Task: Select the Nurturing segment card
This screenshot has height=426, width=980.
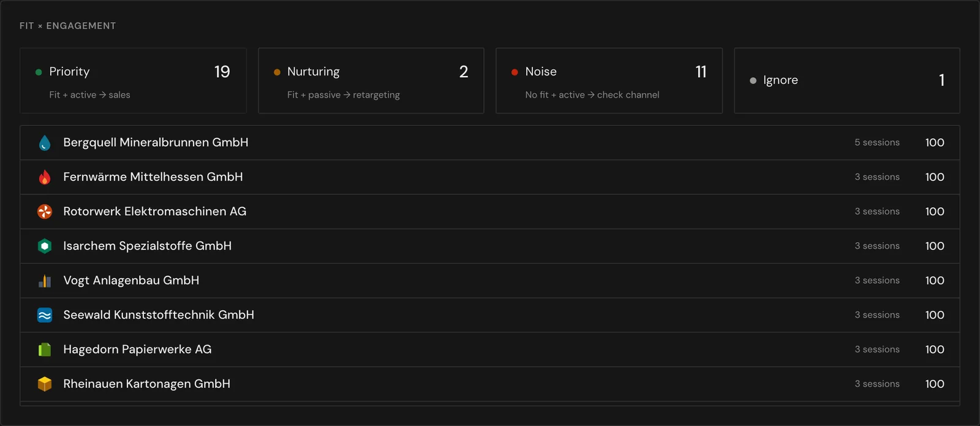Action: pos(371,81)
